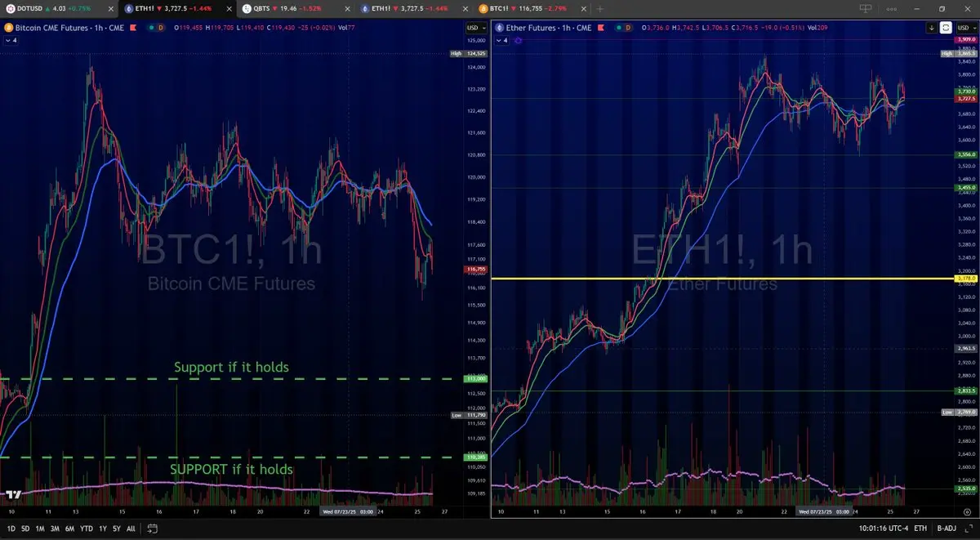Restore the window with title bar button
Viewport: 980px width, 540px height.
[942, 8]
